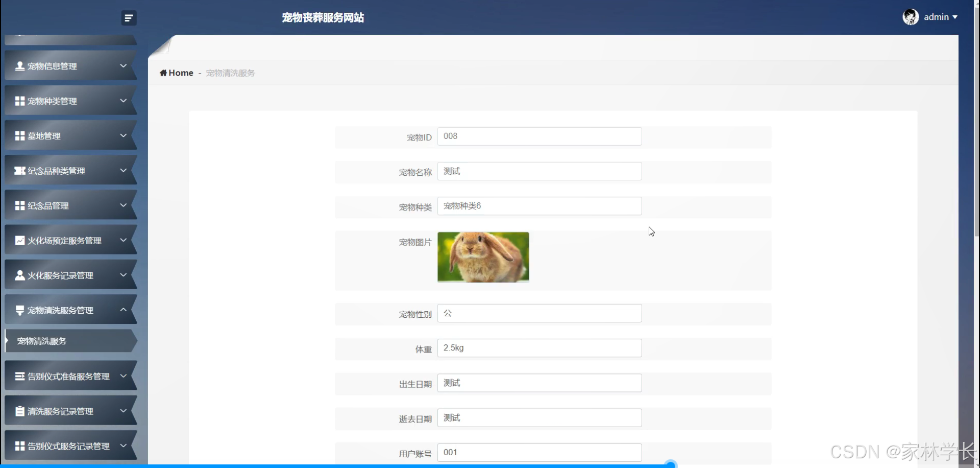Viewport: 980px width, 468px height.
Task: Click the 宠物清洗服务管理 brush icon
Action: (20, 310)
